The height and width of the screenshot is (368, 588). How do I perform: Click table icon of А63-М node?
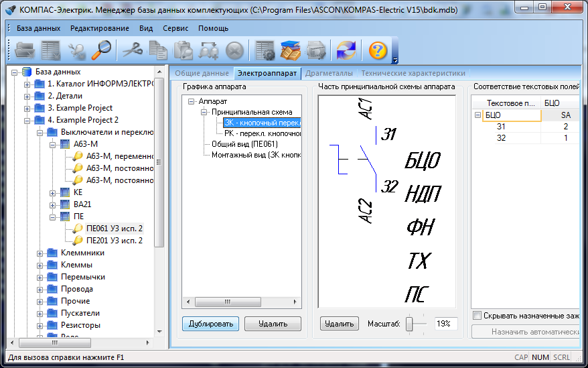pos(65,144)
